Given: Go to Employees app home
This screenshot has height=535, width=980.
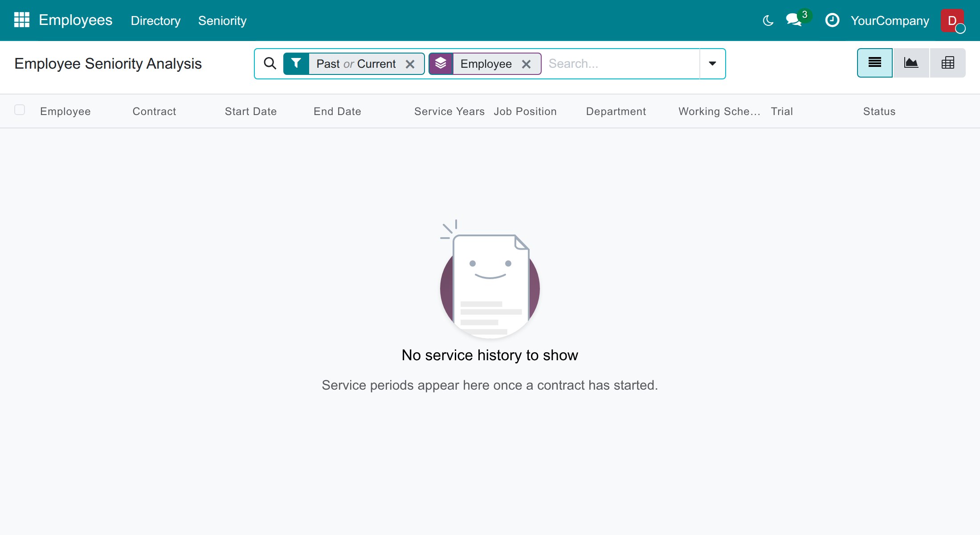Looking at the screenshot, I should (75, 20).
